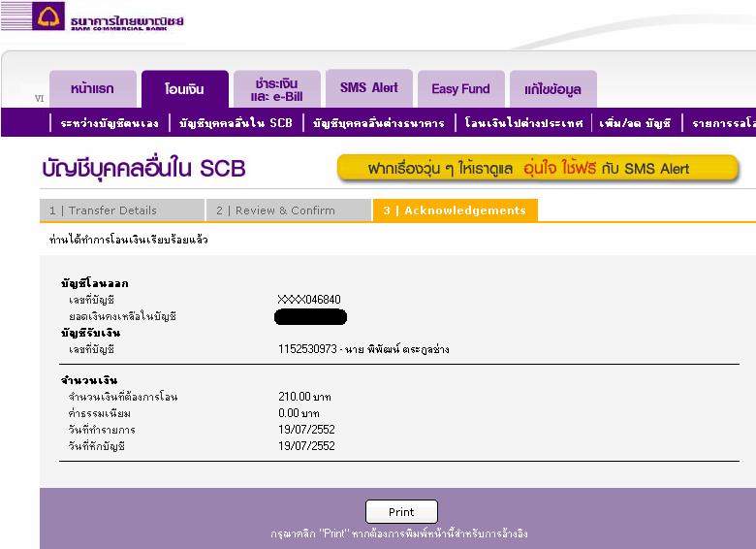Screen dimensions: 756x549
Task: Click recipient account 1152530973 text
Action: (x=363, y=349)
